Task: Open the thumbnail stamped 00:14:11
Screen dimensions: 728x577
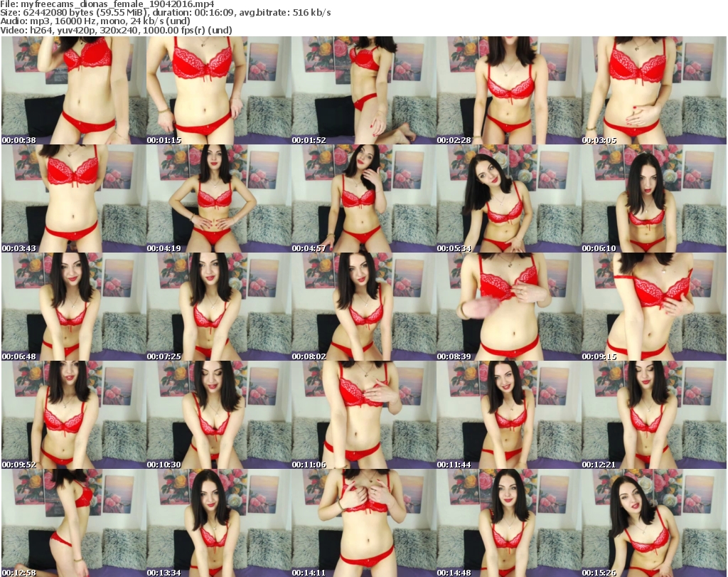Action: (363, 523)
